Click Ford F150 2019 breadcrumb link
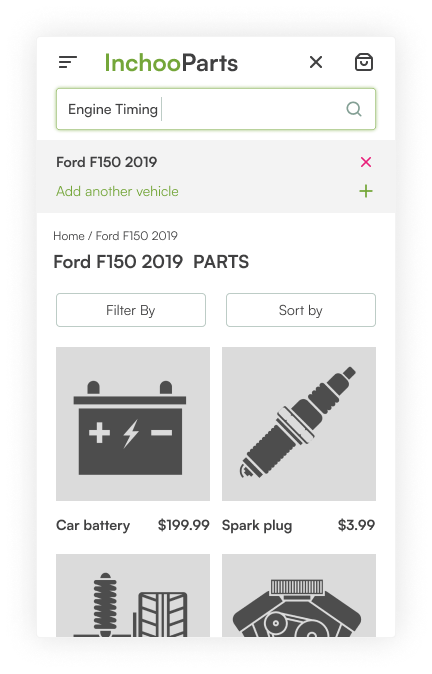Image resolution: width=432 pixels, height=674 pixels. pyautogui.click(x=136, y=236)
